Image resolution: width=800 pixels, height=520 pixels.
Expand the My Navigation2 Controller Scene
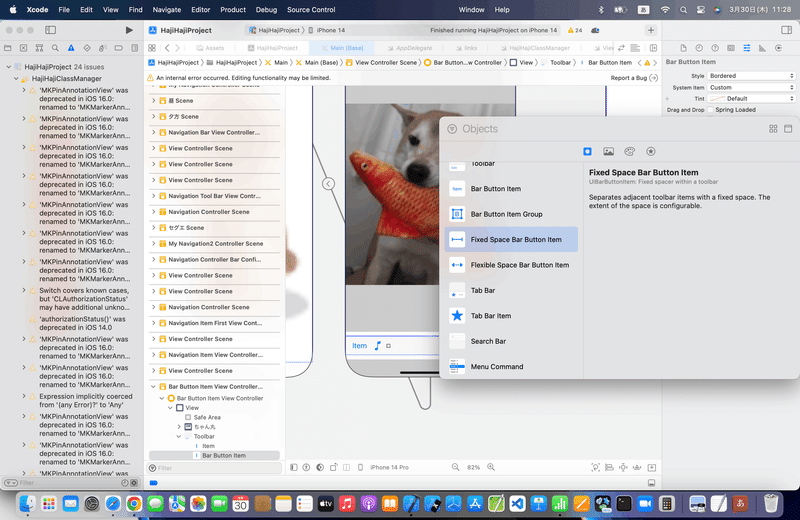(x=154, y=243)
